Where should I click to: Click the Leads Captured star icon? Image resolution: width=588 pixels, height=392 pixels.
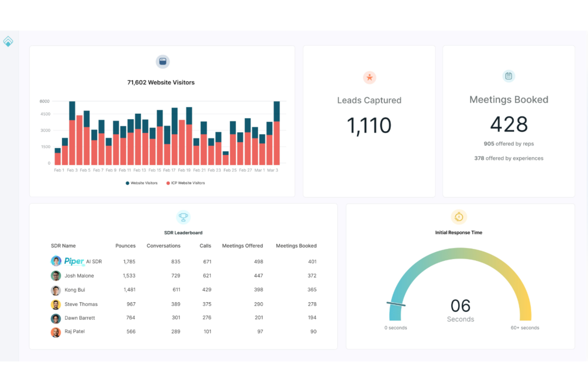tap(369, 77)
